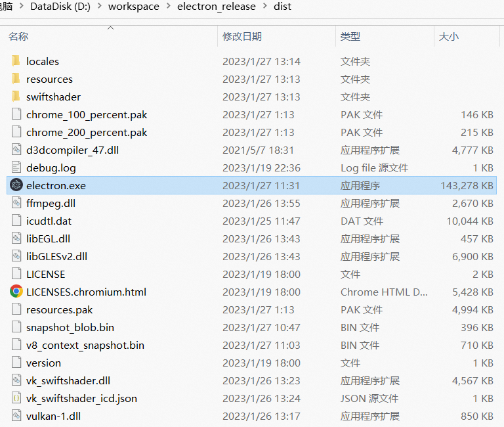Viewport: 504px width, 427px height.
Task: Click the vulkan-1.dll file icon
Action: [16, 416]
